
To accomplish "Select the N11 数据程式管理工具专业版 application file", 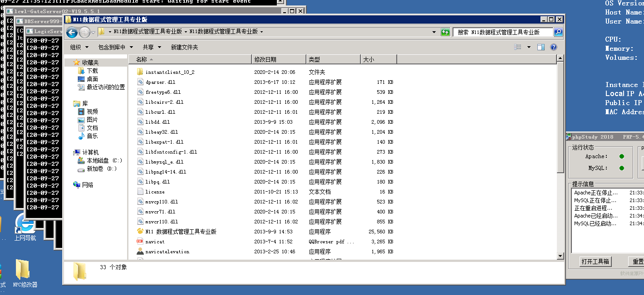I will (181, 232).
